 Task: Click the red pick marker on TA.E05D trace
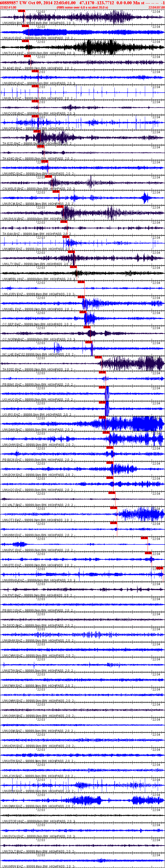[98, 357]
